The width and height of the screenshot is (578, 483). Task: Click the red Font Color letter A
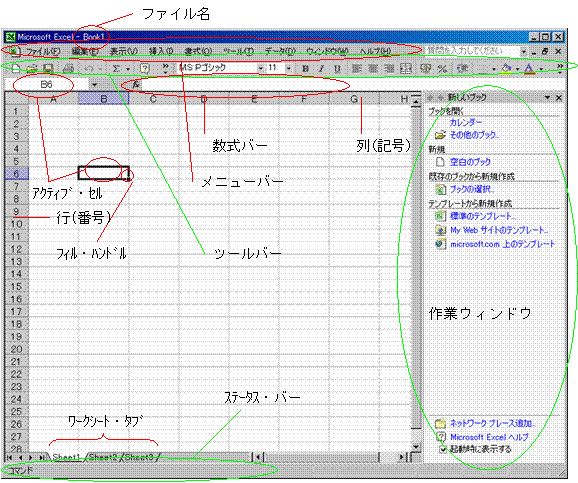(x=529, y=69)
